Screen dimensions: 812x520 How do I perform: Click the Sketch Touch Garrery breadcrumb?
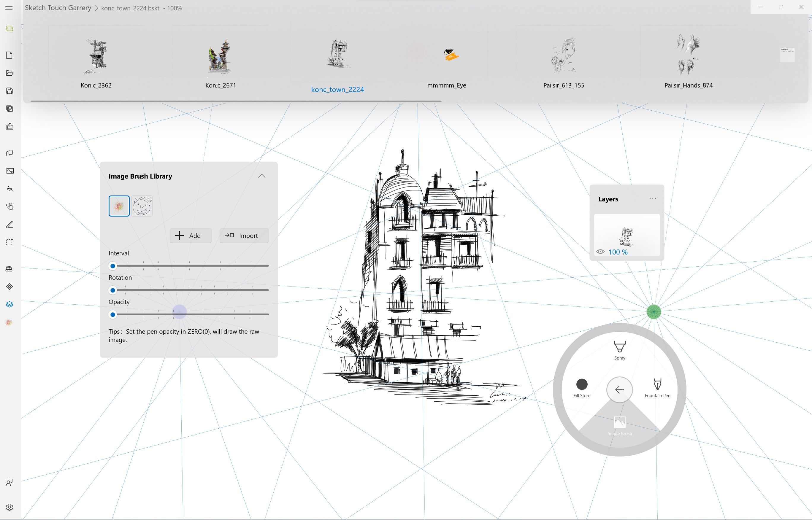point(58,7)
